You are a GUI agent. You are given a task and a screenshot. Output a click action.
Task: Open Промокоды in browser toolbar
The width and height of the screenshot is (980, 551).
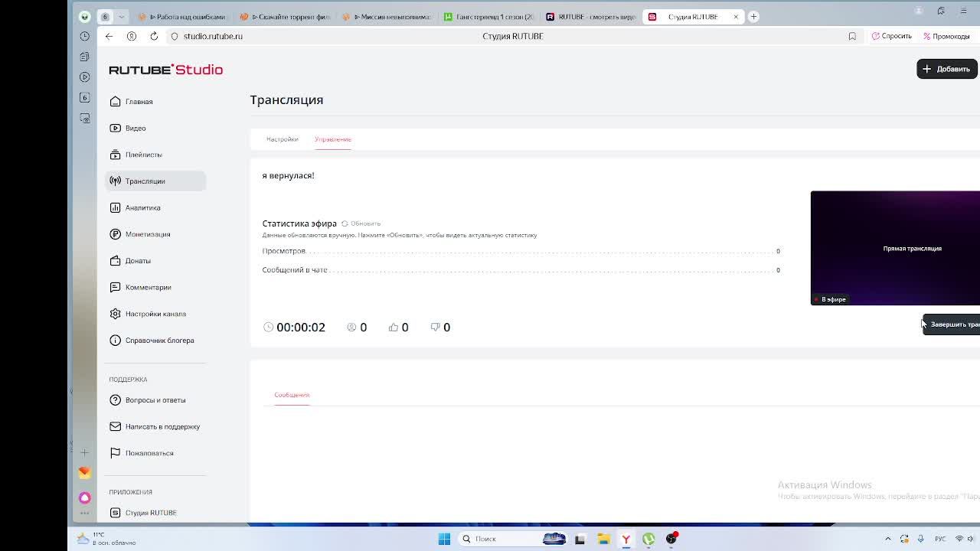947,36
